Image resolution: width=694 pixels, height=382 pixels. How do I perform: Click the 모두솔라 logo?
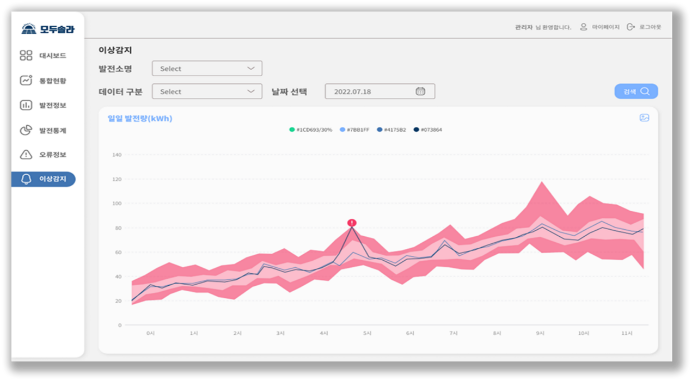pyautogui.click(x=48, y=29)
